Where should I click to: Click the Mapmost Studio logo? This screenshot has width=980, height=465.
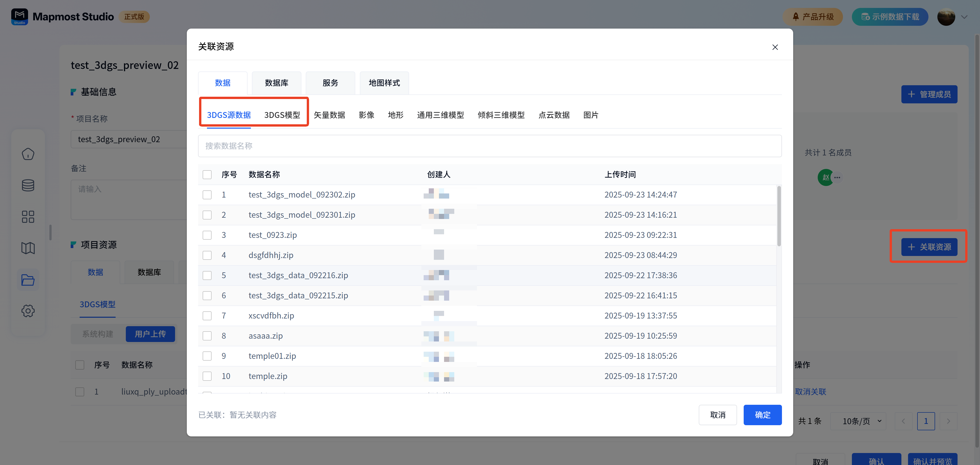coord(19,17)
